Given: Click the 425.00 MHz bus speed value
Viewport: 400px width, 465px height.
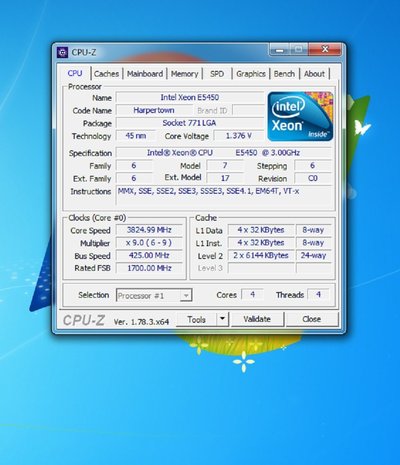Looking at the screenshot, I should click(149, 256).
